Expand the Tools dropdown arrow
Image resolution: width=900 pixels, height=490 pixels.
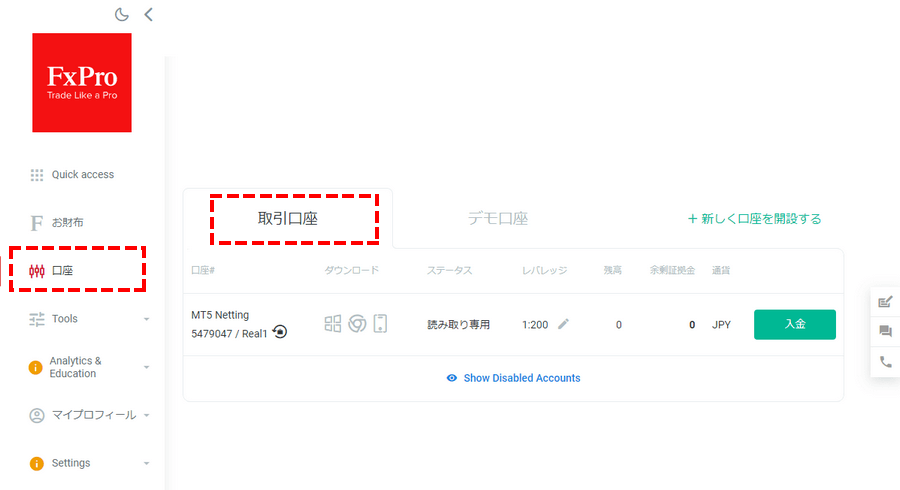146,319
